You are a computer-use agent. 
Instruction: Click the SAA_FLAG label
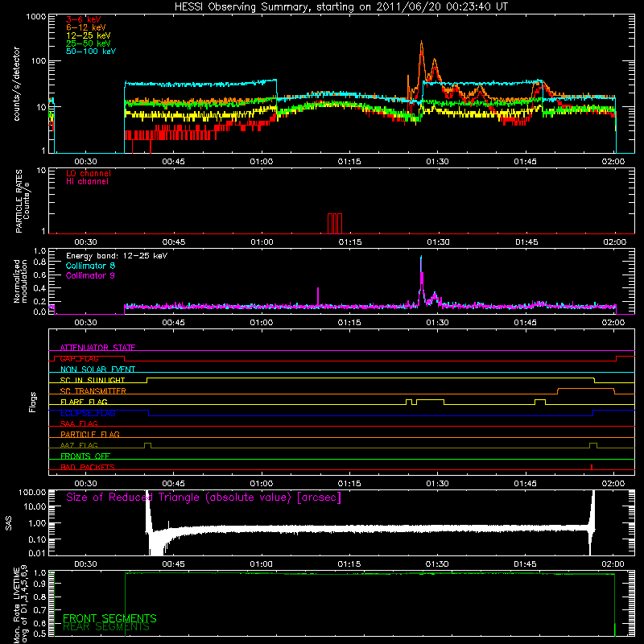click(79, 423)
